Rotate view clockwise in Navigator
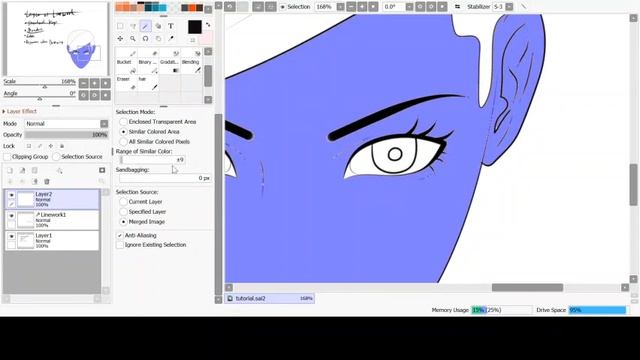This screenshot has width=640, height=360. [x=95, y=95]
